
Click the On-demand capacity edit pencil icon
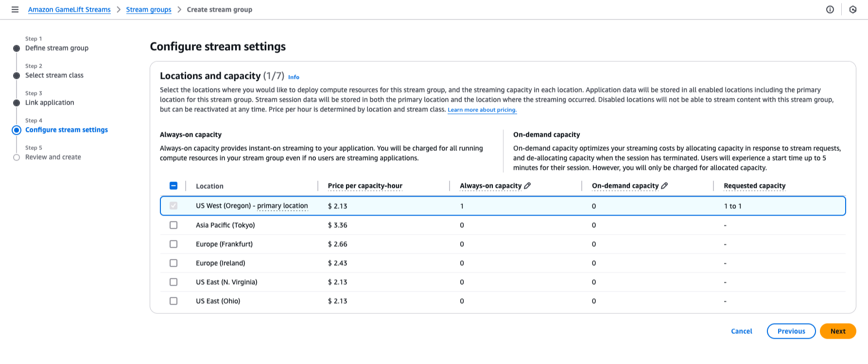pyautogui.click(x=664, y=185)
